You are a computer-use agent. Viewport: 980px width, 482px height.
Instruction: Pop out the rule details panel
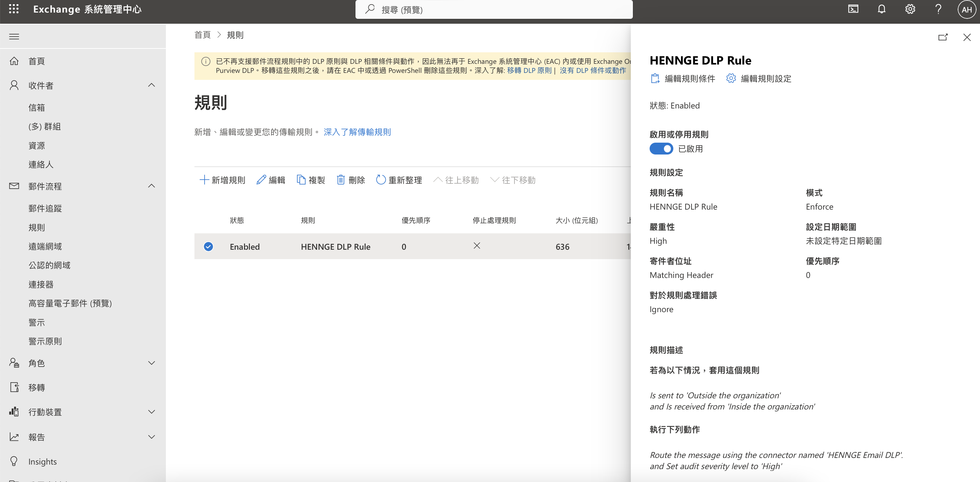(x=943, y=37)
